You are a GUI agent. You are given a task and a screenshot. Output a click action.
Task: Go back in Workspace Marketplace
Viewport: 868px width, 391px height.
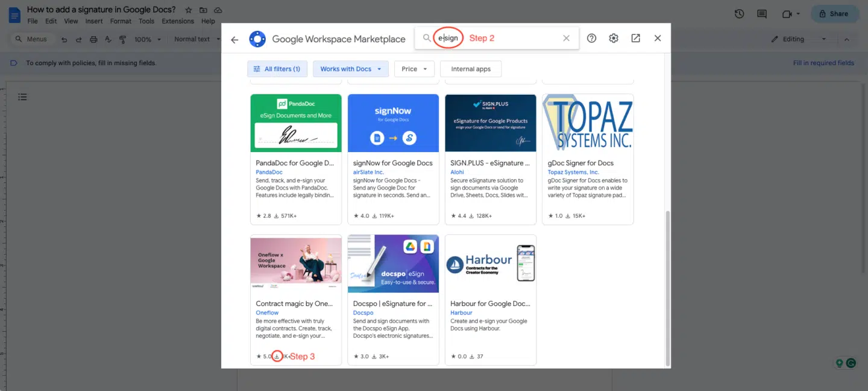(x=234, y=39)
